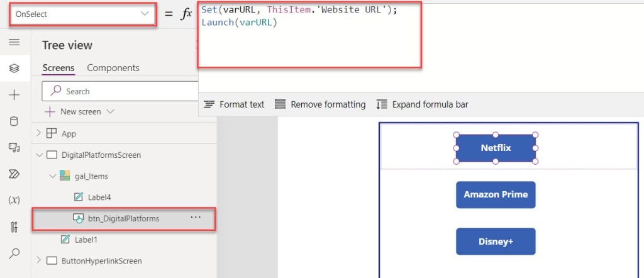Open the Data cylinder icon in sidebar
The image size is (644, 278).
14,121
